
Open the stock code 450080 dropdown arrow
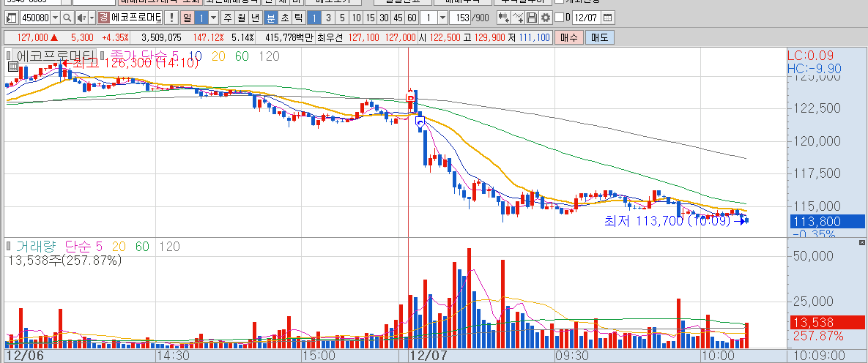pyautogui.click(x=55, y=18)
